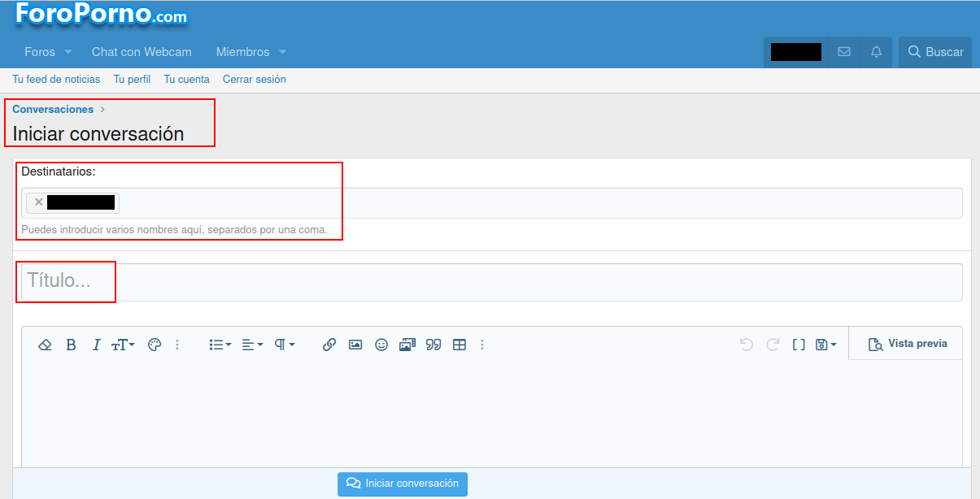Toggle italic formatting in the editor
980x499 pixels.
(96, 345)
